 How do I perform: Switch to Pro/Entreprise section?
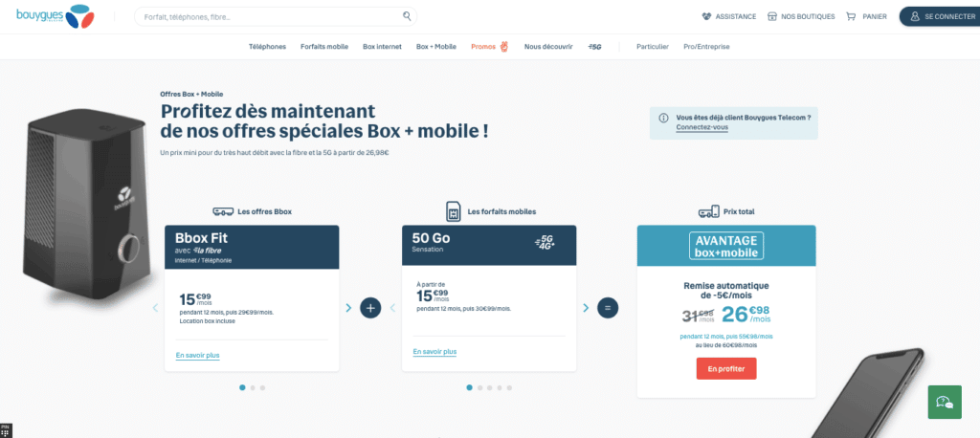706,47
